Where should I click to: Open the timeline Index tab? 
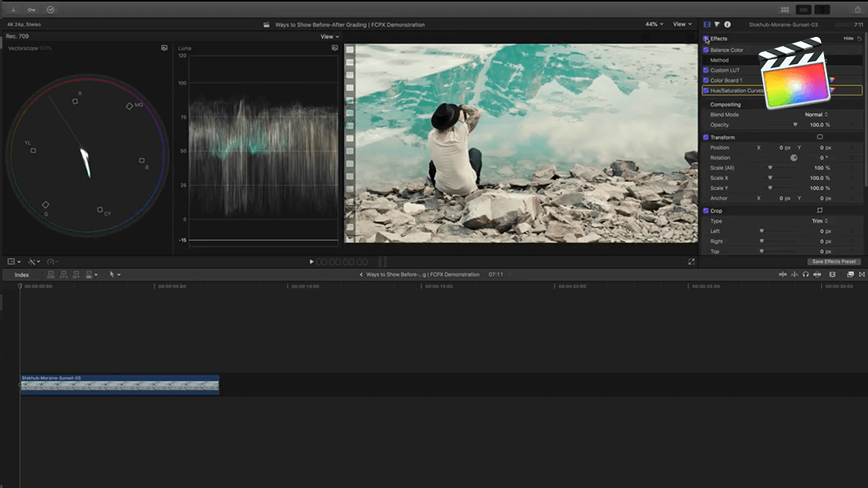[x=22, y=275]
